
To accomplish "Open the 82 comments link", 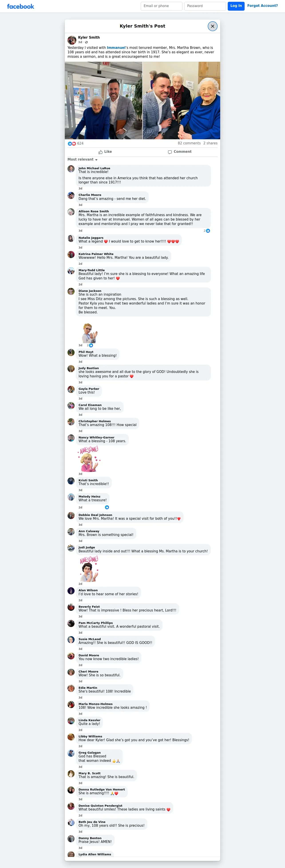I will [x=189, y=143].
